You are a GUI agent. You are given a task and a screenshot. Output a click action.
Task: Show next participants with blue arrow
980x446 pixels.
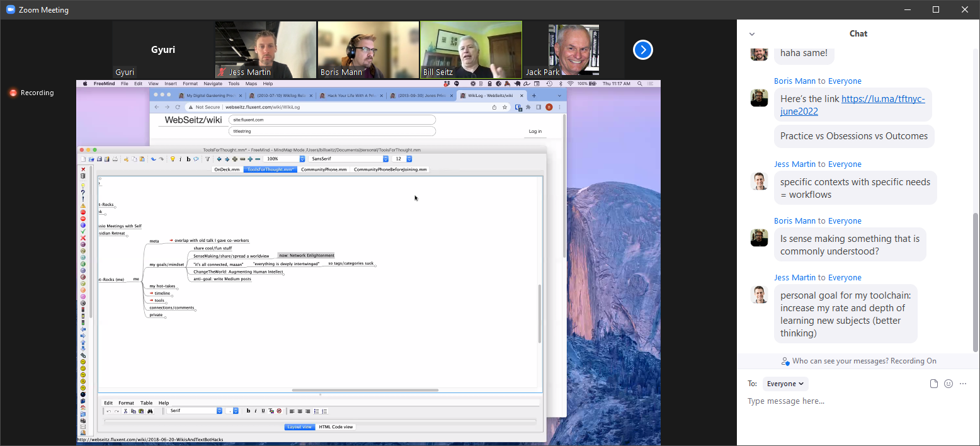642,50
